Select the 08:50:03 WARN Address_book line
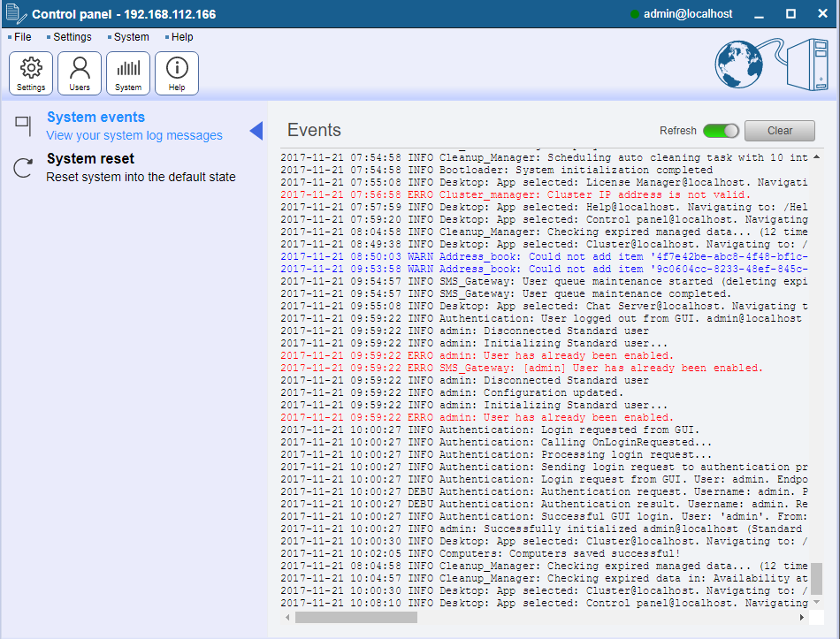840x639 pixels. [545, 256]
